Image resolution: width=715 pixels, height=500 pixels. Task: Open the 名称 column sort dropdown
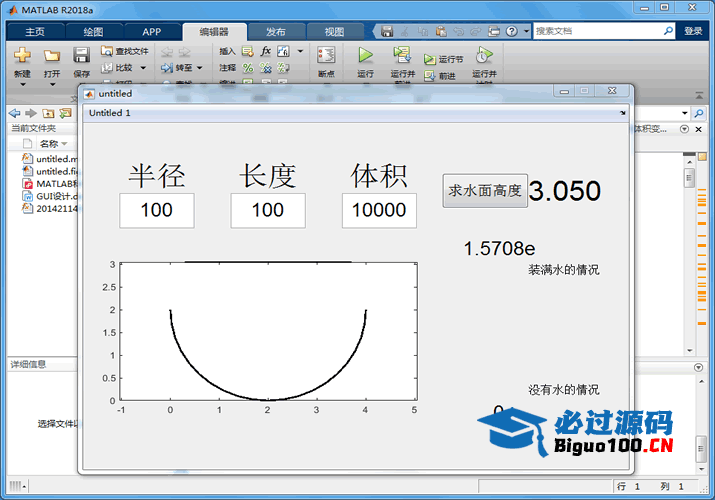64,144
